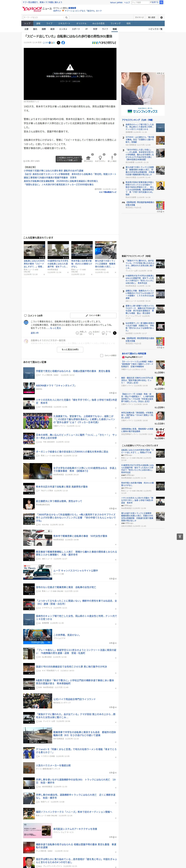186x868 pixels.
Task: Open the settings gear icon in the header
Action: point(161,18)
